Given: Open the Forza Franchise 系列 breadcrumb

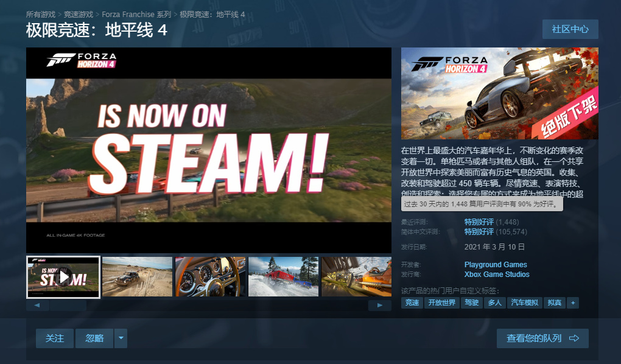Looking at the screenshot, I should (136, 15).
